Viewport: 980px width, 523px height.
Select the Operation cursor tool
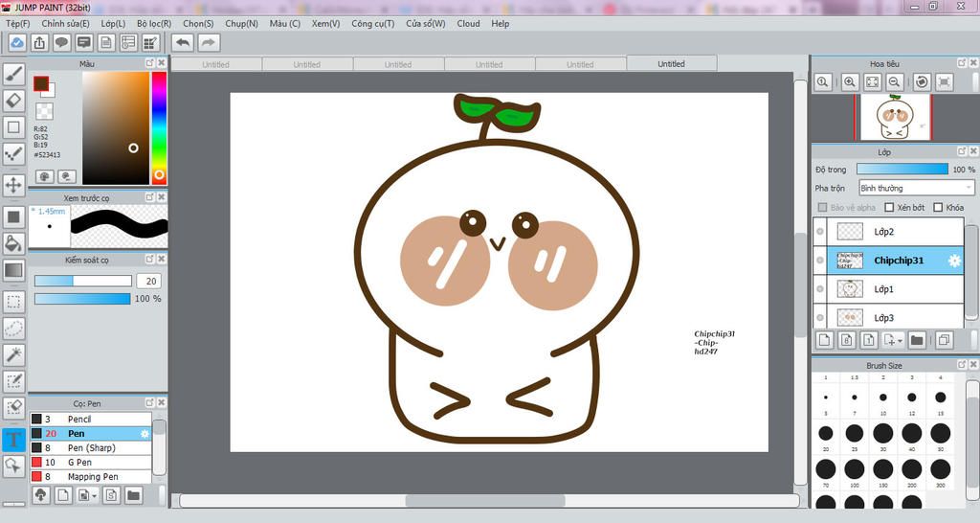click(13, 466)
